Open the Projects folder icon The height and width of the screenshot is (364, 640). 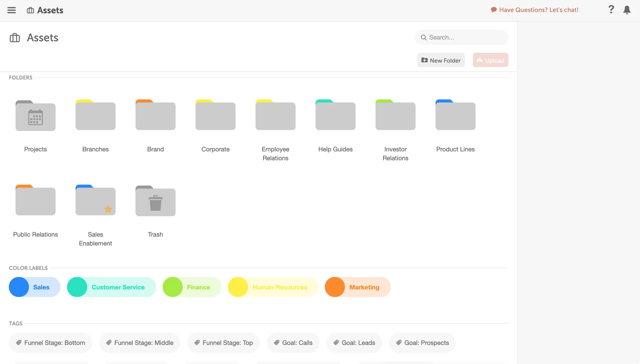(35, 115)
